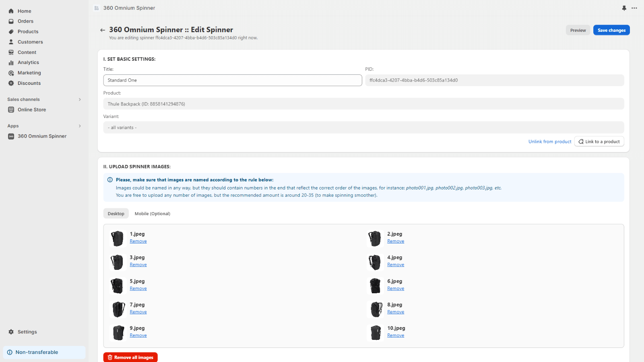Open Settings via the gear icon
This screenshot has height=362, width=644.
coord(11,331)
